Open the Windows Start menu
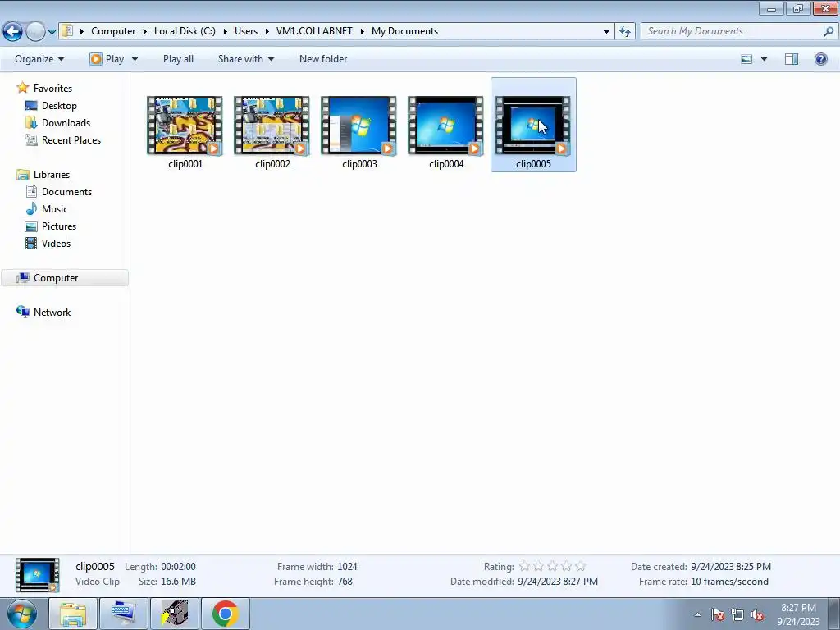 (22, 614)
